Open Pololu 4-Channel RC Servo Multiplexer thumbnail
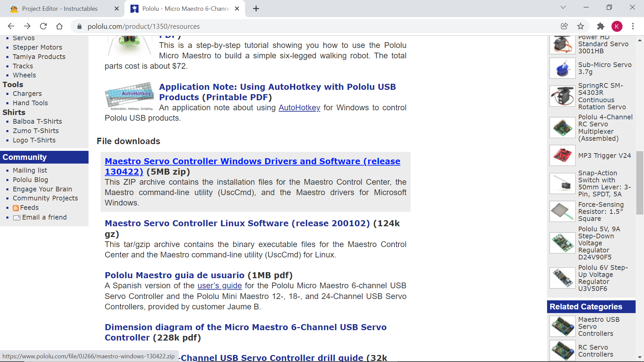The image size is (644, 362). (x=562, y=128)
